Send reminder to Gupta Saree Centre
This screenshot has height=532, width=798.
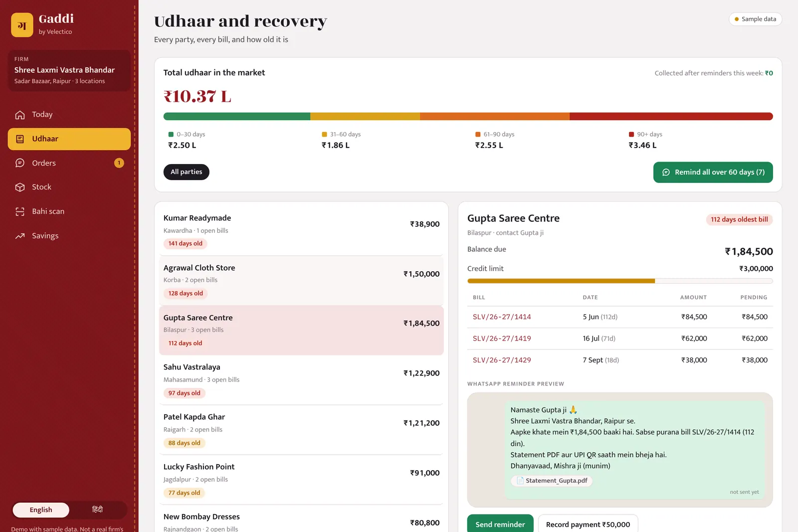click(x=500, y=524)
